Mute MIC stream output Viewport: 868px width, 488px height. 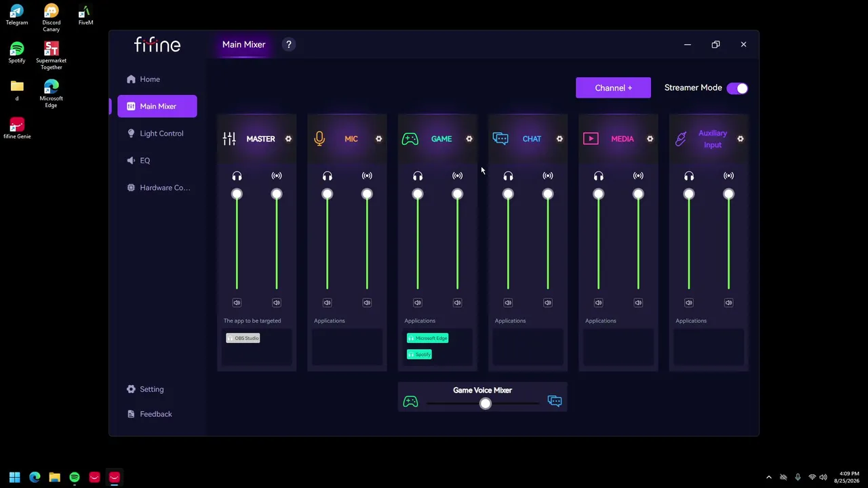pos(367,303)
